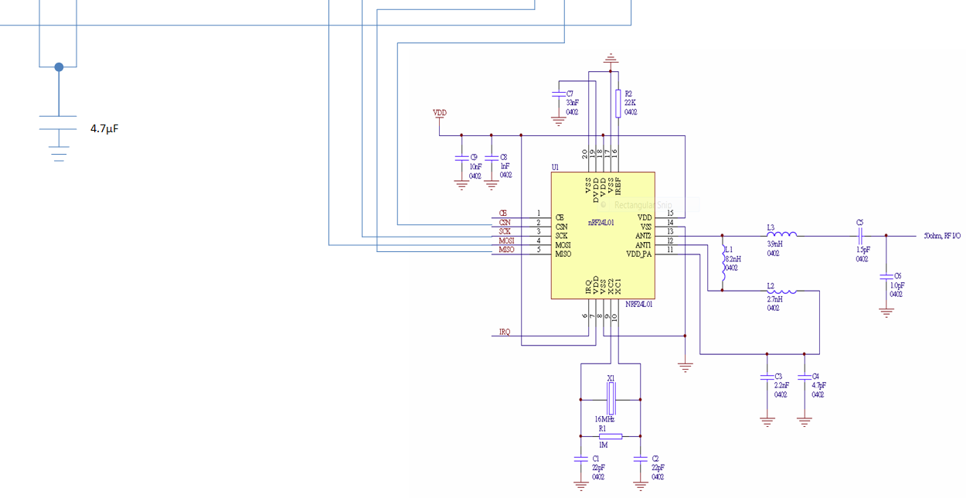980x498 pixels.
Task: Select the U1 designator label
Action: 555,167
